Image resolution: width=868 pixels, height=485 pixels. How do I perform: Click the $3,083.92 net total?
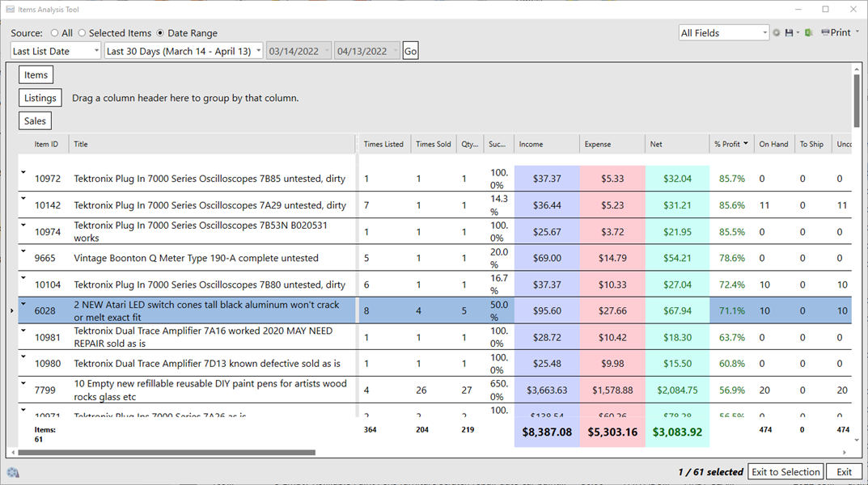[677, 432]
